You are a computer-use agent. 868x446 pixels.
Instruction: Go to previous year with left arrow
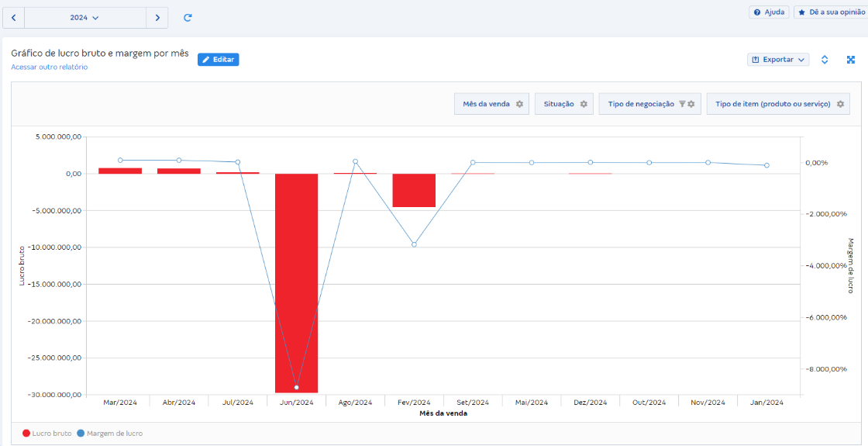[x=13, y=17]
